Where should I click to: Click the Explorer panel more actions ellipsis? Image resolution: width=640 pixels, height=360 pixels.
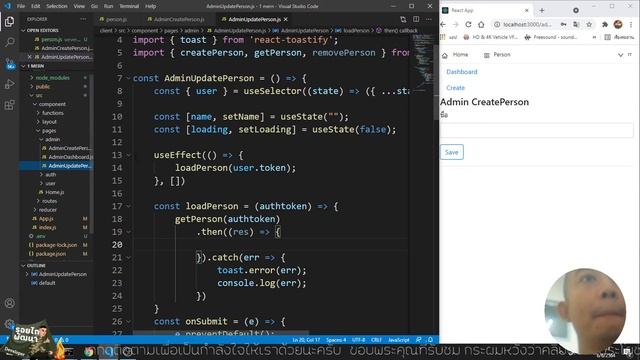coord(83,19)
